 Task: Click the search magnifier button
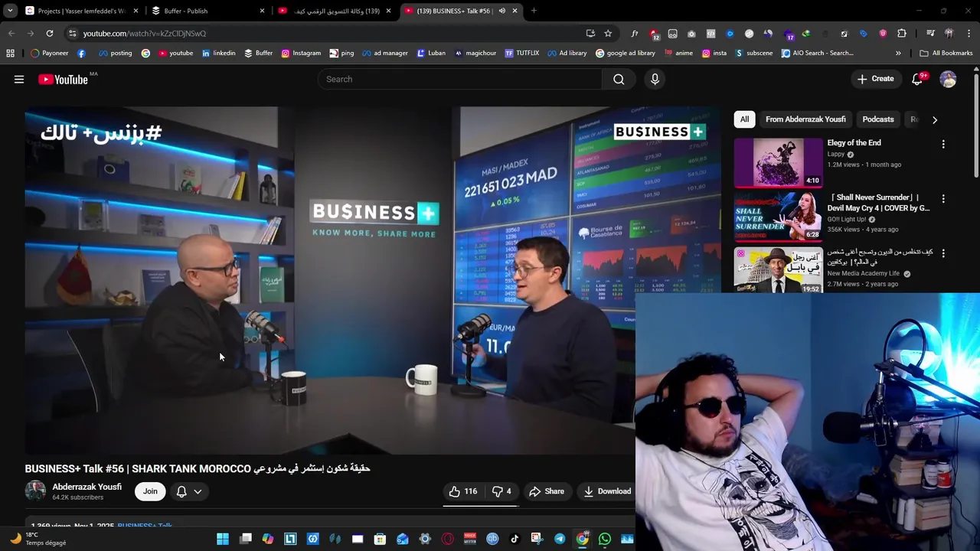[x=619, y=80]
